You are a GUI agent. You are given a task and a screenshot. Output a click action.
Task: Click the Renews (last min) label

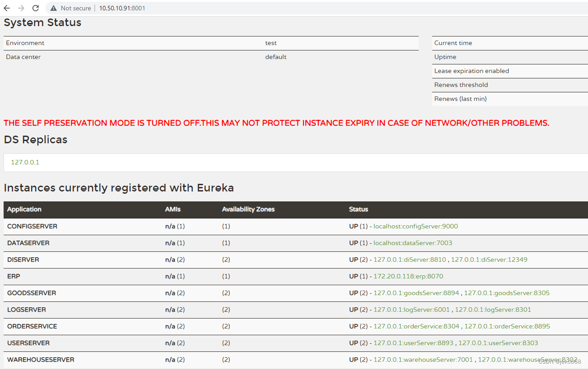[x=461, y=99]
